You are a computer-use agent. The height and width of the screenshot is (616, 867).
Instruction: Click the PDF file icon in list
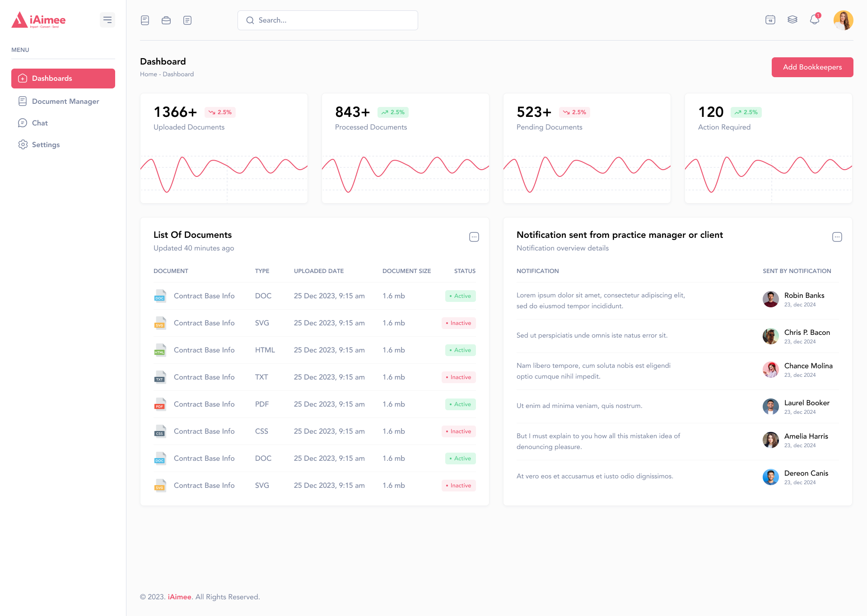coord(160,404)
